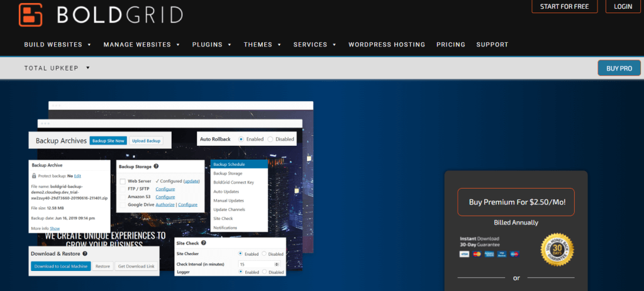This screenshot has height=291, width=644.
Task: Click the Mastercard payment icon
Action: [x=477, y=254]
